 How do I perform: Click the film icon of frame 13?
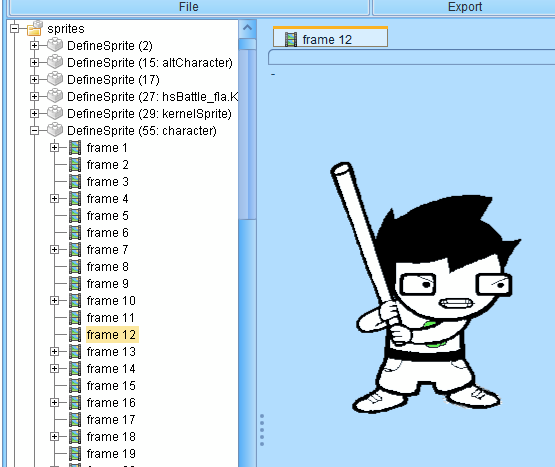click(75, 352)
